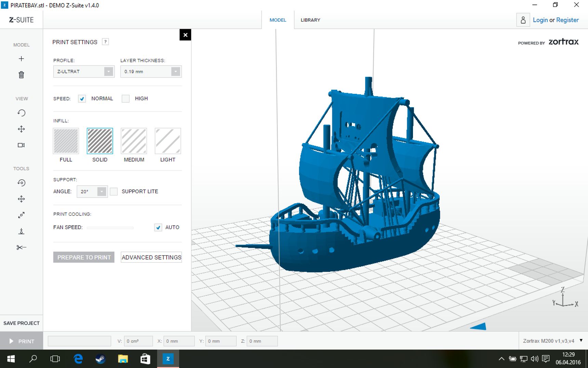This screenshot has width=588, height=368.
Task: Choose SOLID infill pattern
Action: coord(100,141)
